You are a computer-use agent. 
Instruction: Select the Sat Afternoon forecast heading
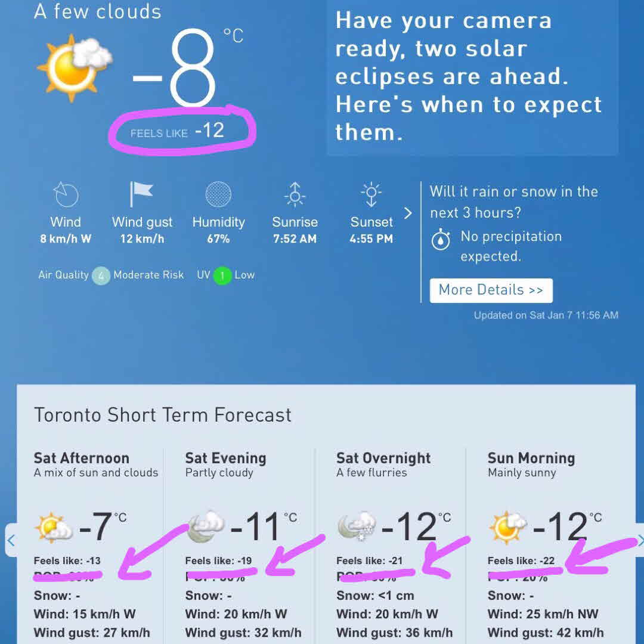point(82,458)
